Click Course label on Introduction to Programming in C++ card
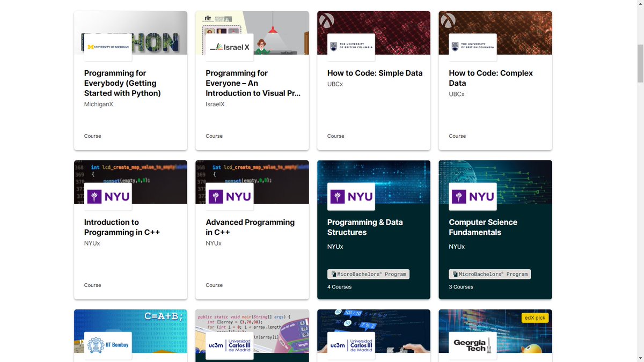The image size is (644, 362). tap(93, 285)
